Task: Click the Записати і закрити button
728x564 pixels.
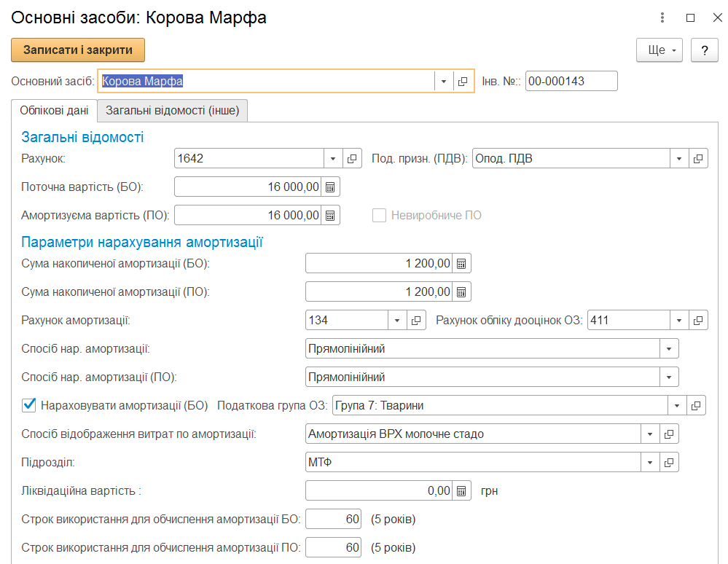Action: point(78,50)
